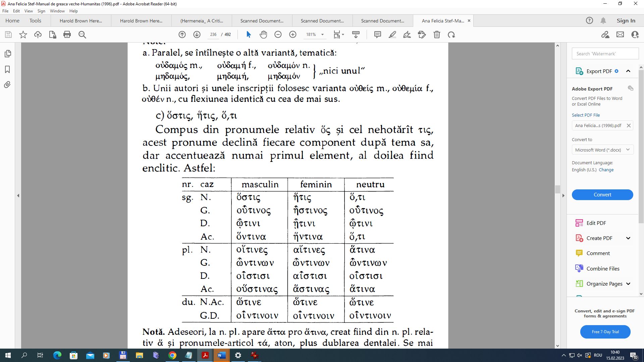The height and width of the screenshot is (362, 644).
Task: Upload file to cloud icon
Action: (x=38, y=35)
